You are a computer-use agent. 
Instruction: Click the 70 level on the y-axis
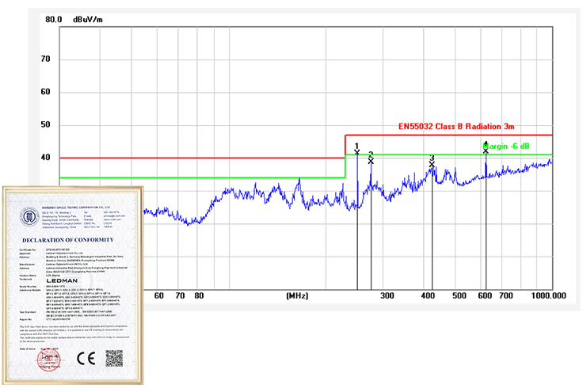46,59
